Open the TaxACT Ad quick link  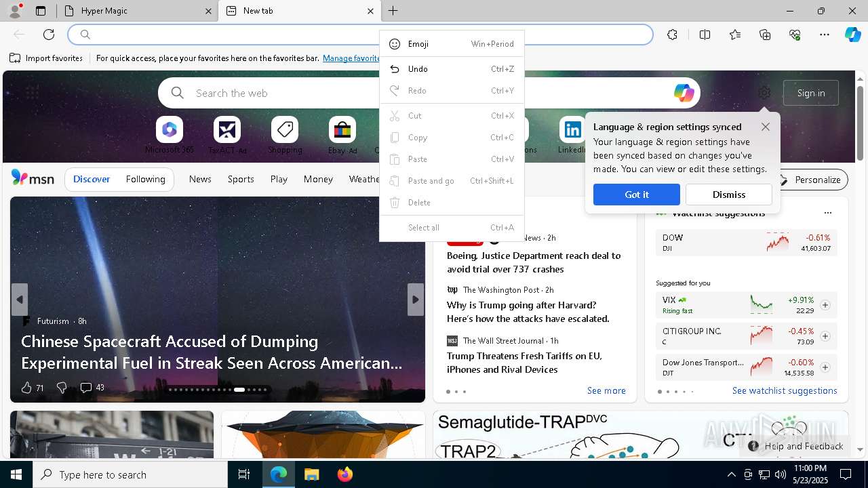point(227,135)
